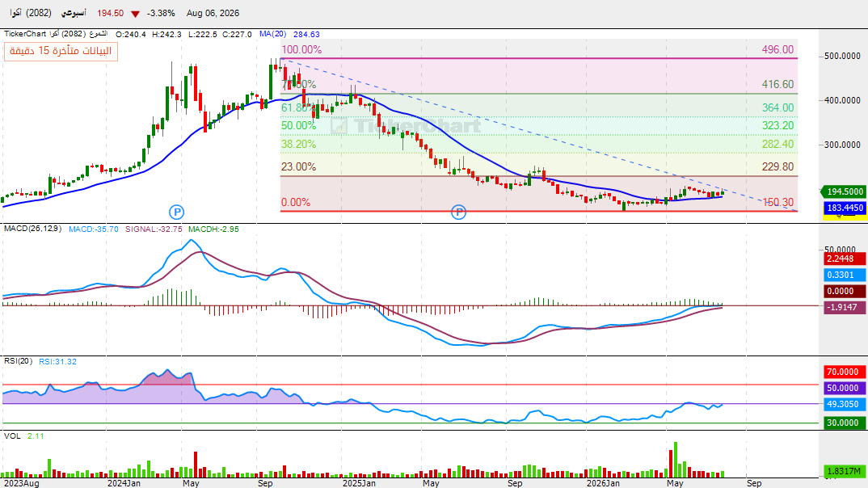The image size is (868, 488).
Task: Click the red down-arrow change indicator
Action: click(135, 14)
